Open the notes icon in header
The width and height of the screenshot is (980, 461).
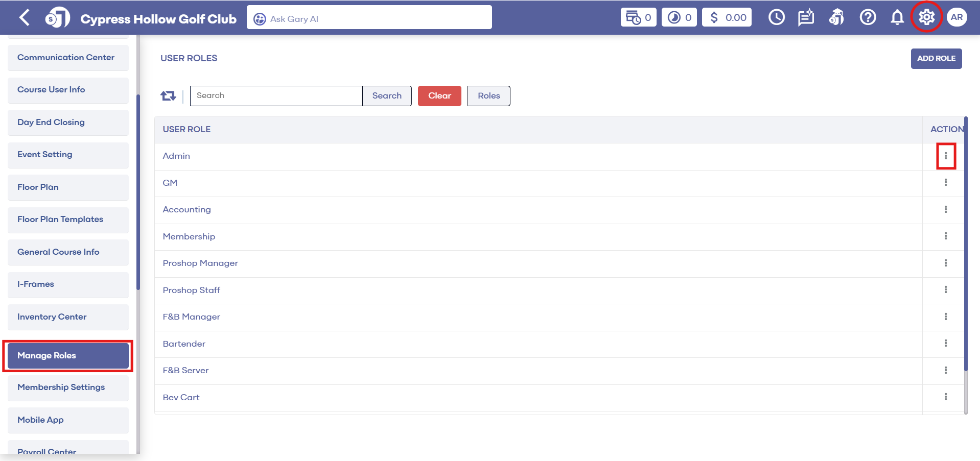tap(806, 18)
